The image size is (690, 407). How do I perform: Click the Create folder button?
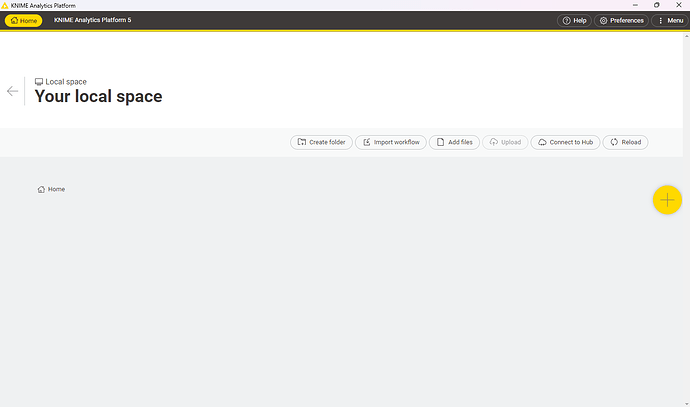tap(320, 142)
